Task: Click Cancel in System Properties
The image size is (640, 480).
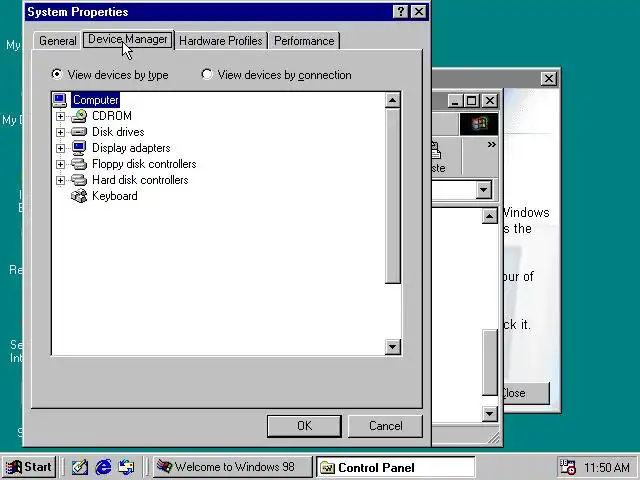Action: click(385, 426)
